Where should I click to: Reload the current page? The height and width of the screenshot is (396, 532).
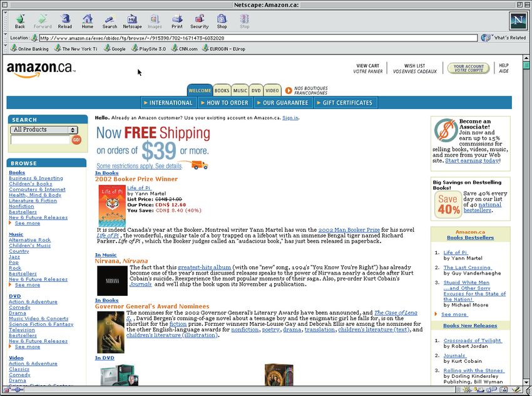65,21
